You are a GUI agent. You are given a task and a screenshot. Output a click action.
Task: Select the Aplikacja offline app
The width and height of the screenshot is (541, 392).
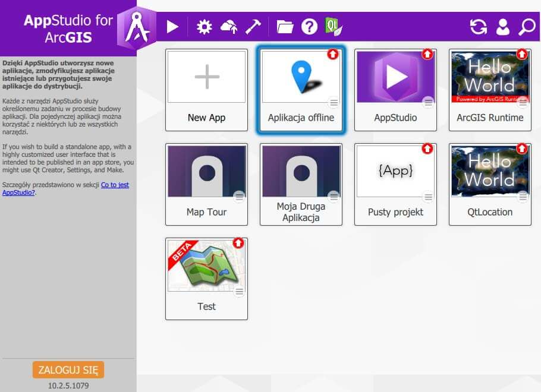click(x=301, y=90)
